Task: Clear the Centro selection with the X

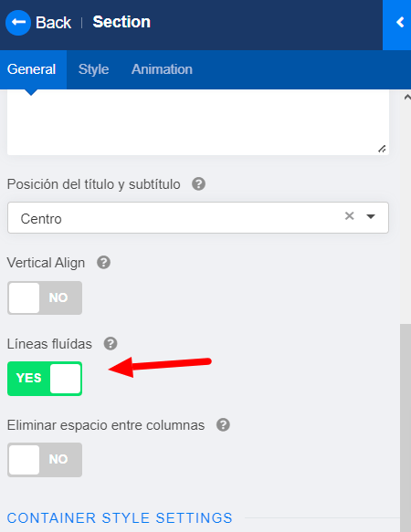Action: coord(349,215)
